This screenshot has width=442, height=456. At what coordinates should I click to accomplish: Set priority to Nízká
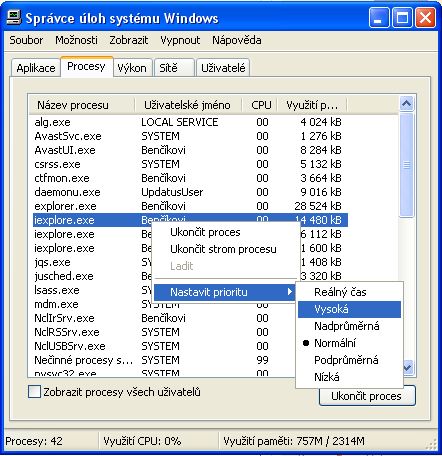point(349,377)
